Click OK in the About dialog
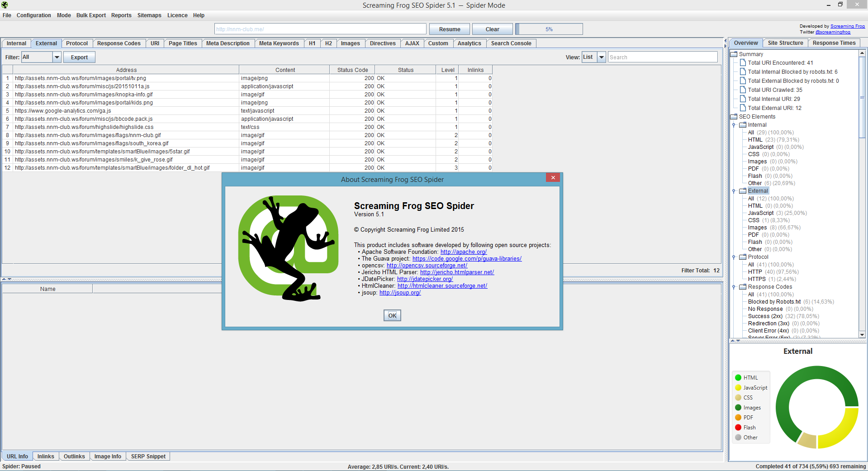 pyautogui.click(x=392, y=316)
